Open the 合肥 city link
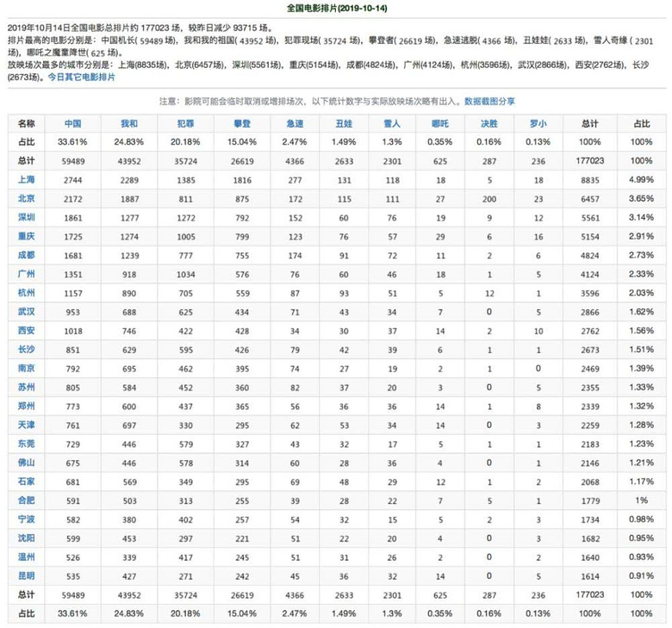The width and height of the screenshot is (672, 628). pyautogui.click(x=26, y=501)
